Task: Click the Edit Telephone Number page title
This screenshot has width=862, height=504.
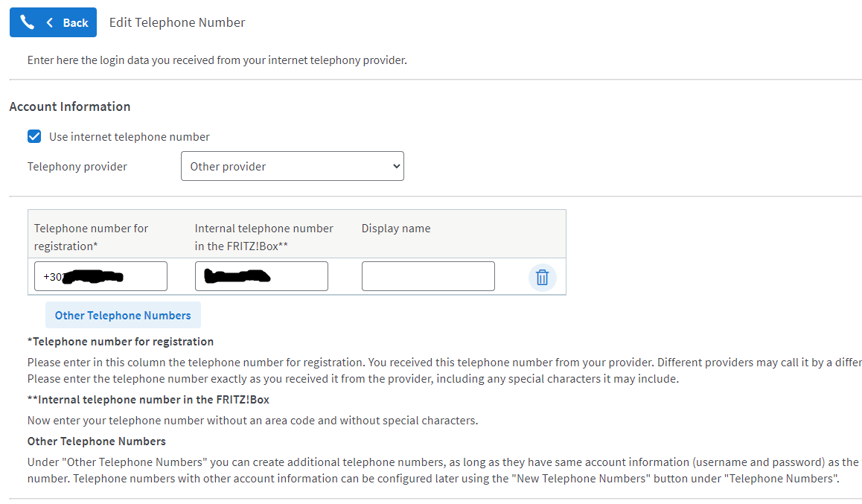Action: (x=177, y=22)
